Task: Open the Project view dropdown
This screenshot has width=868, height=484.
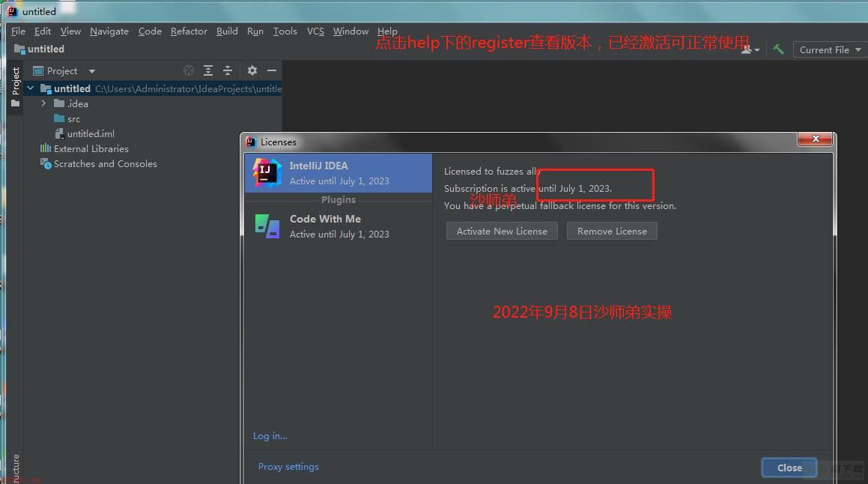Action: 91,71
